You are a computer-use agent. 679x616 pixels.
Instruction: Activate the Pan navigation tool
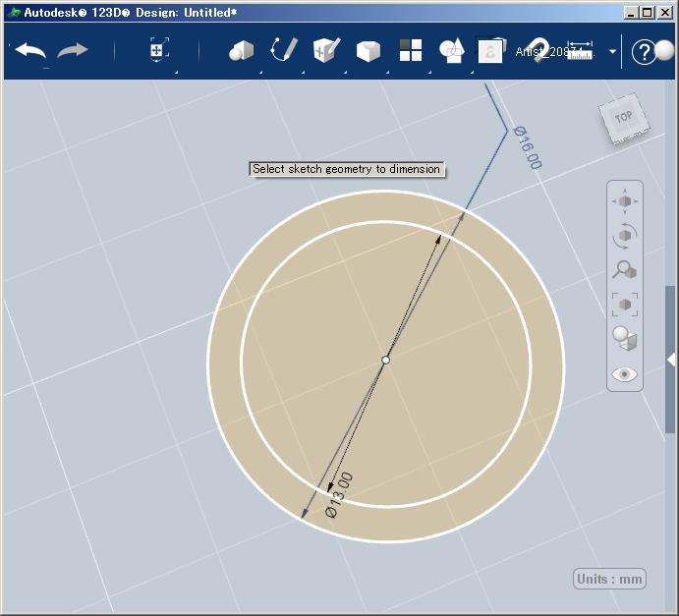(624, 201)
